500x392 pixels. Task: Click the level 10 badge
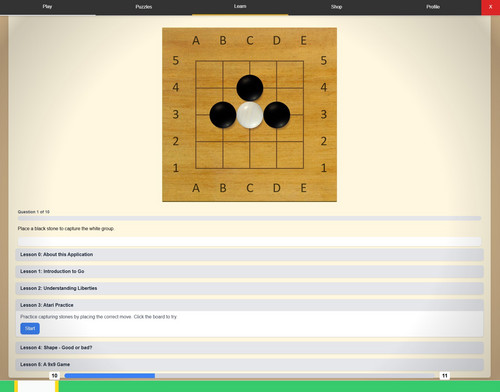tap(54, 376)
